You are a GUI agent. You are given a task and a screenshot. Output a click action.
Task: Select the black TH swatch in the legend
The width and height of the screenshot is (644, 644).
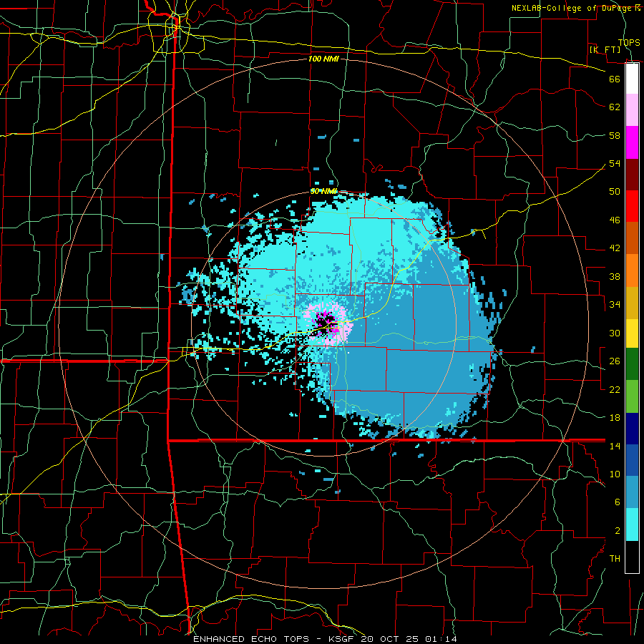[x=632, y=557]
